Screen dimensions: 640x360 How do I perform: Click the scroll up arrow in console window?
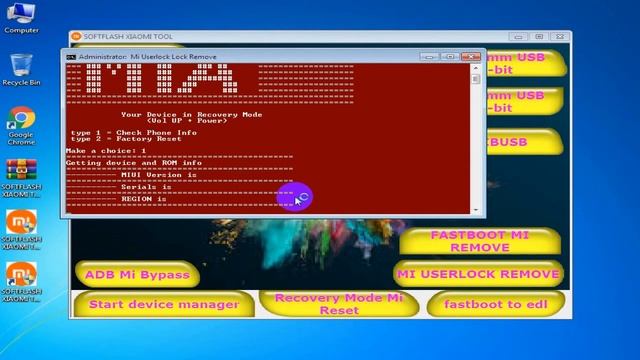[476, 68]
